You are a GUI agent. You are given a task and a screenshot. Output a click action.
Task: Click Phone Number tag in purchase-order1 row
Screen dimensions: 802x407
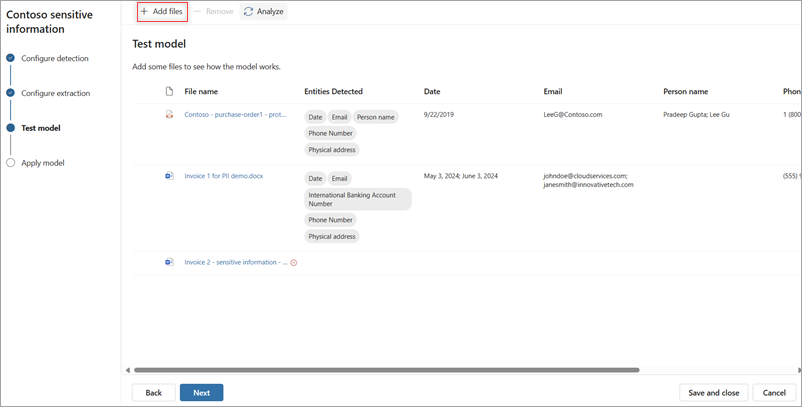coord(330,133)
